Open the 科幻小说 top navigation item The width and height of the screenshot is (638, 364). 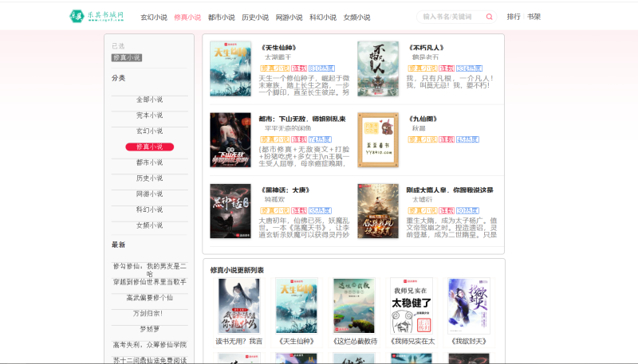point(323,17)
